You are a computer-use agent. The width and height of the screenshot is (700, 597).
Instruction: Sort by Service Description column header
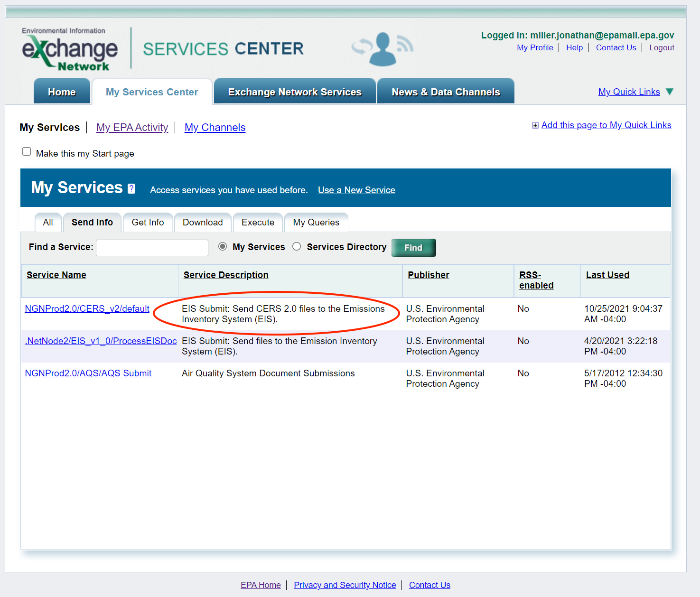(226, 275)
